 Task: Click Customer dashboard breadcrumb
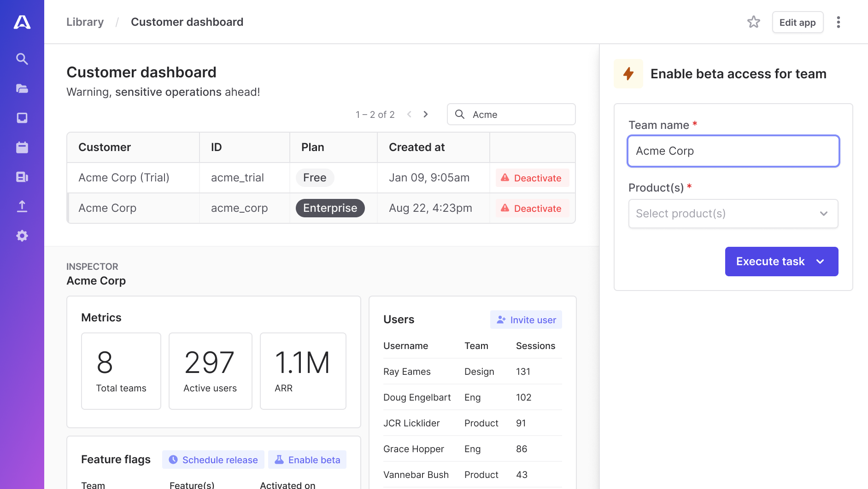[187, 22]
